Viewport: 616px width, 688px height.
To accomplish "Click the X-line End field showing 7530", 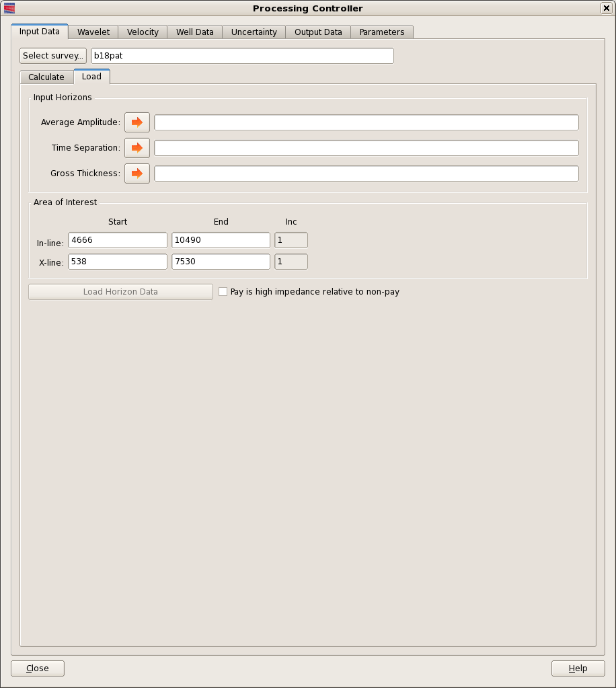I will [221, 262].
